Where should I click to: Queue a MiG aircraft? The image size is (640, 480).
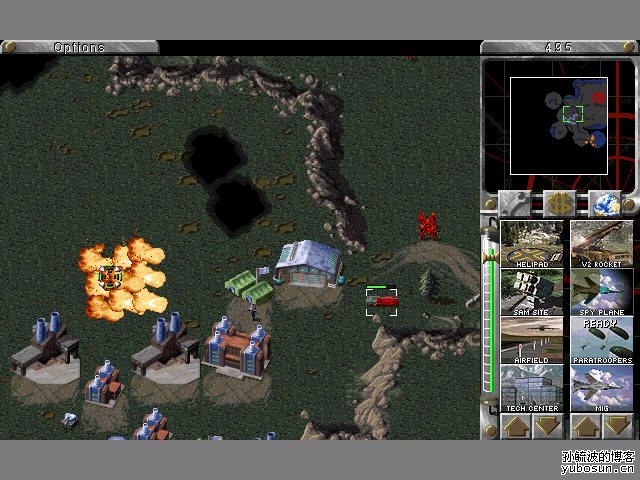point(602,389)
